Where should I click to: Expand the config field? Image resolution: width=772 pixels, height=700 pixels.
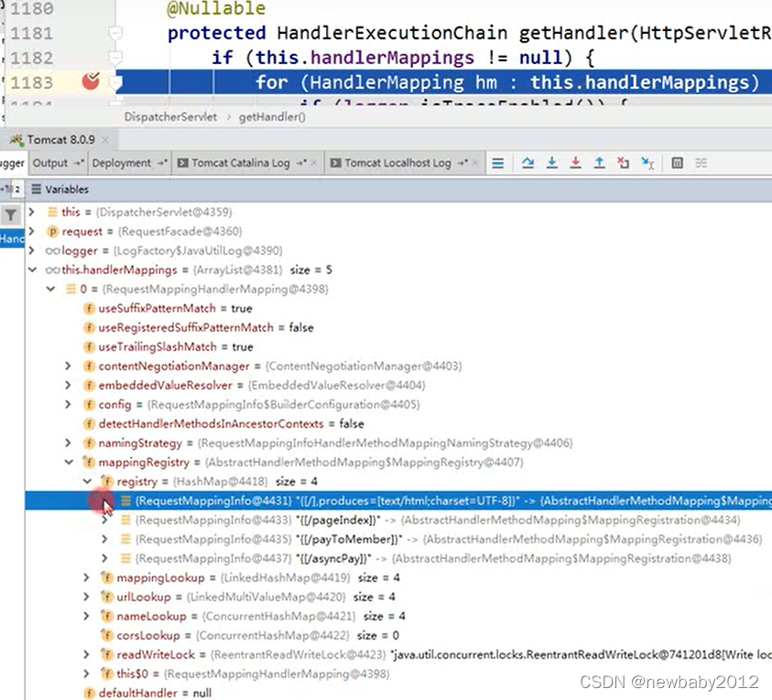[x=69, y=404]
